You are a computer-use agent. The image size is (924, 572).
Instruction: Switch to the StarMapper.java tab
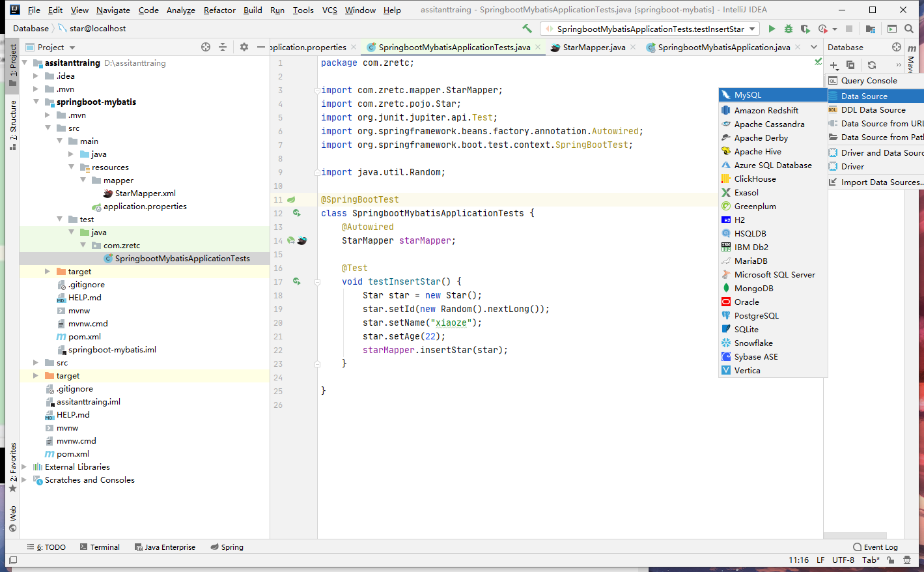click(x=593, y=48)
